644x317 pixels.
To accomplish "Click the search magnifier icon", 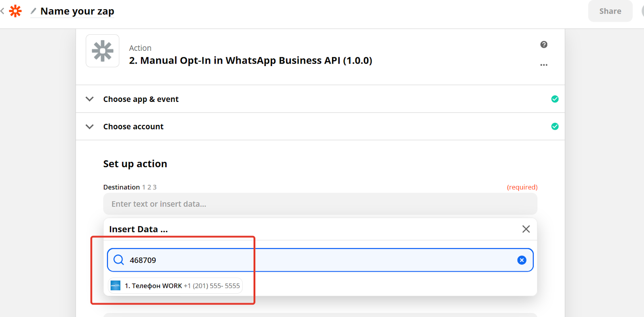I will point(119,260).
